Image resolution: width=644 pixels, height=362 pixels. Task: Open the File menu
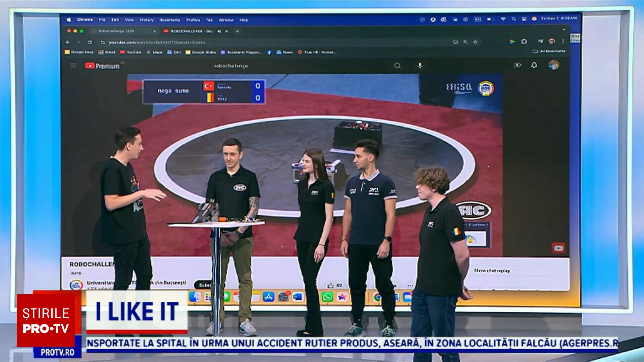pos(102,20)
